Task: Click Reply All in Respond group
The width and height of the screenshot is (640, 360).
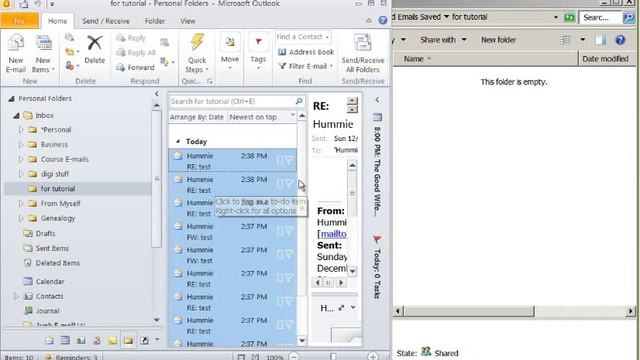Action: tap(136, 53)
